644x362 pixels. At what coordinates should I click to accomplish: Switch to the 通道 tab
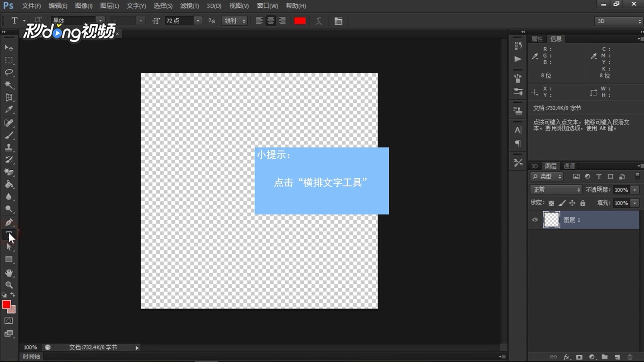pos(569,166)
